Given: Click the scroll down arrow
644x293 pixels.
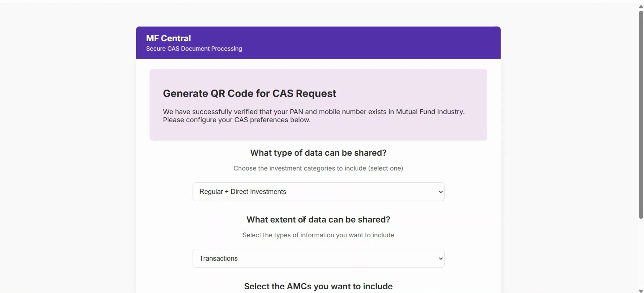Looking at the screenshot, I should point(641,291).
